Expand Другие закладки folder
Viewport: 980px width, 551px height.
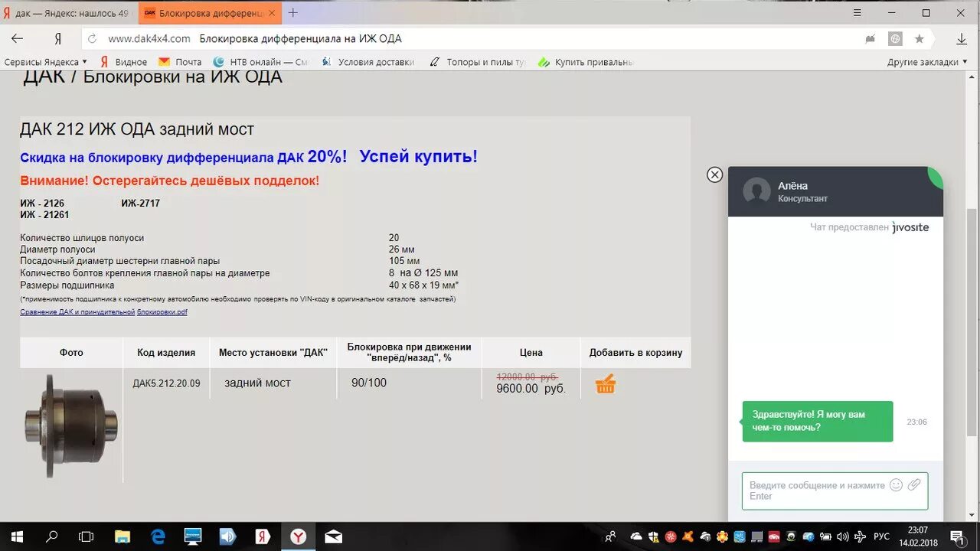(927, 62)
